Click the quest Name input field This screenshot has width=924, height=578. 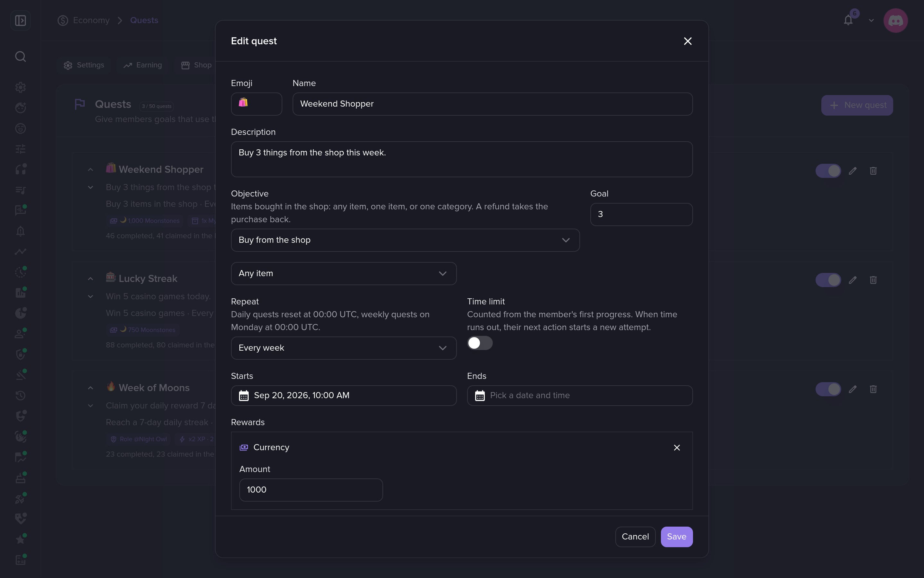coord(492,104)
